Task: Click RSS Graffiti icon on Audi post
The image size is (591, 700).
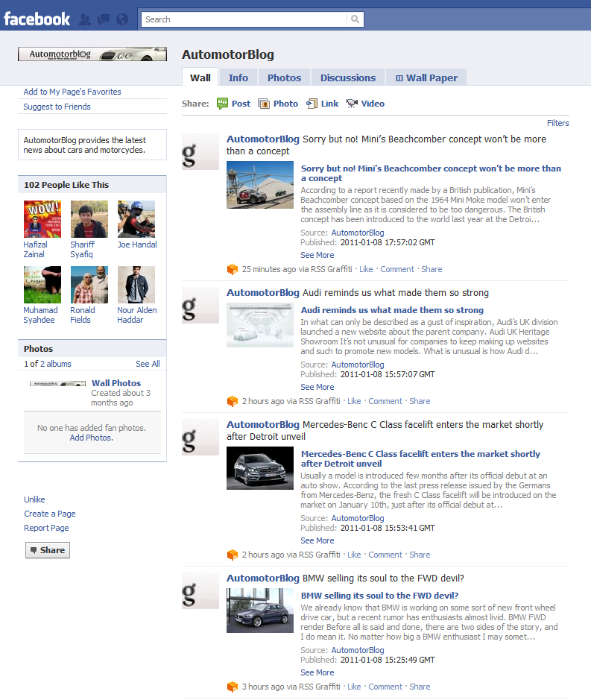Action: [233, 401]
